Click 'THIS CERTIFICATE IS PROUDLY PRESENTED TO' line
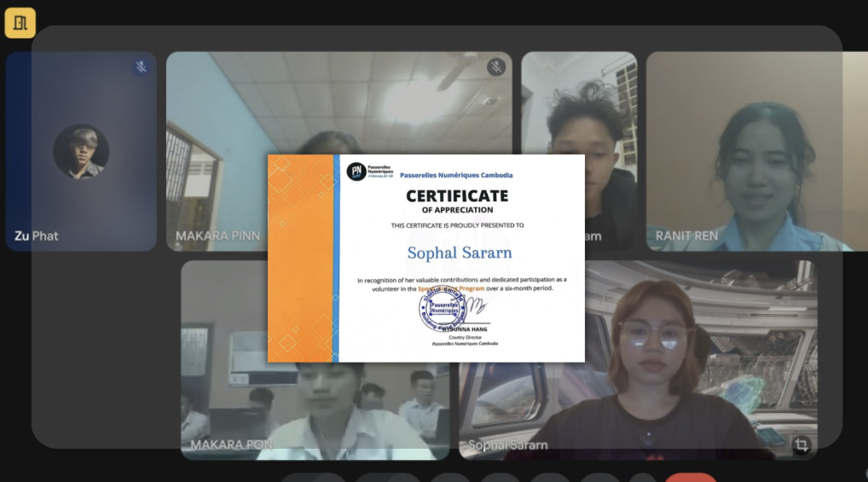868x482 pixels. tap(457, 225)
